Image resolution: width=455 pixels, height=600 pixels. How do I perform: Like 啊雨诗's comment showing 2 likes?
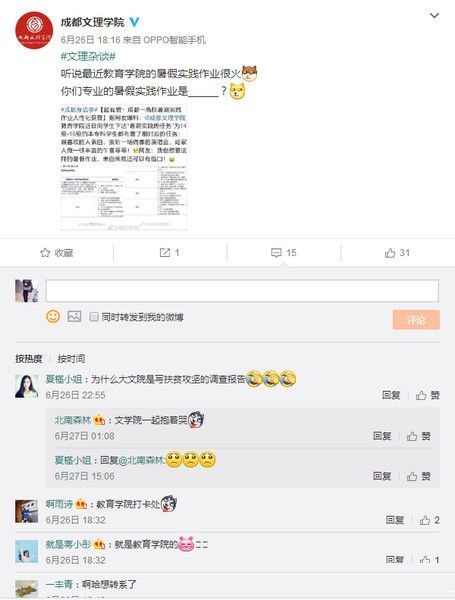429,520
